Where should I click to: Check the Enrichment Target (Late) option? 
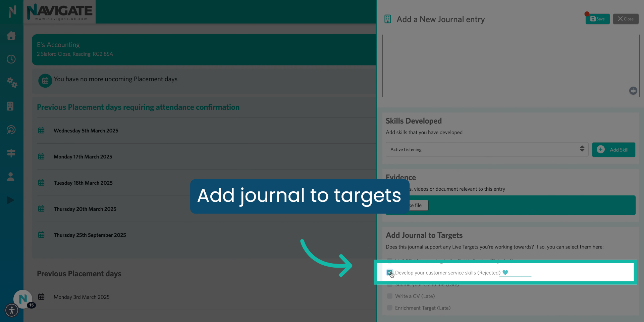pyautogui.click(x=390, y=308)
